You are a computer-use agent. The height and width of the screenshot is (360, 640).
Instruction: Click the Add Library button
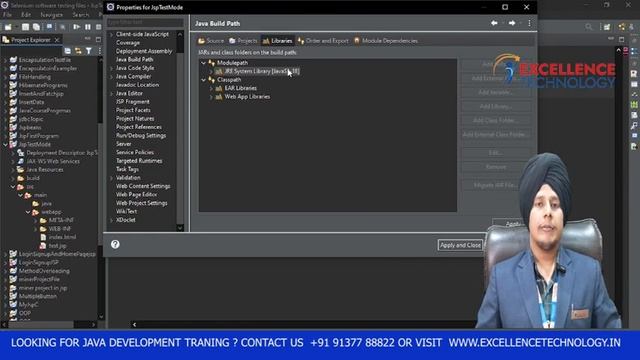[496, 107]
